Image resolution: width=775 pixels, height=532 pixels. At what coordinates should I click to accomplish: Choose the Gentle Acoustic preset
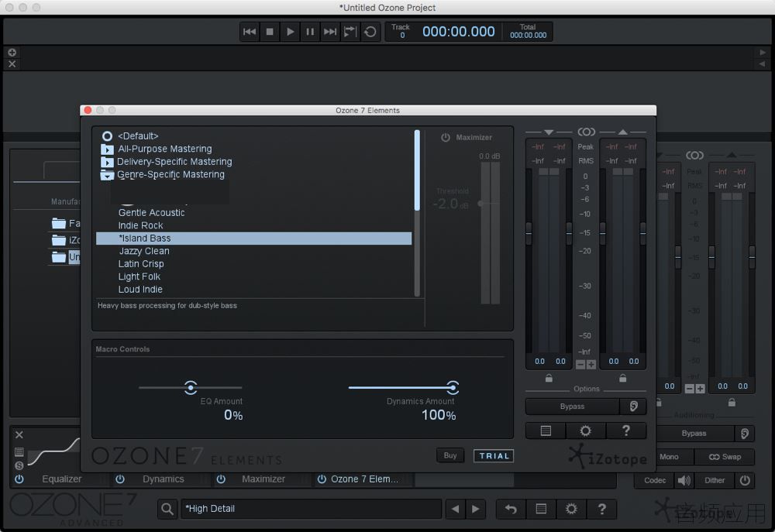[x=152, y=213]
